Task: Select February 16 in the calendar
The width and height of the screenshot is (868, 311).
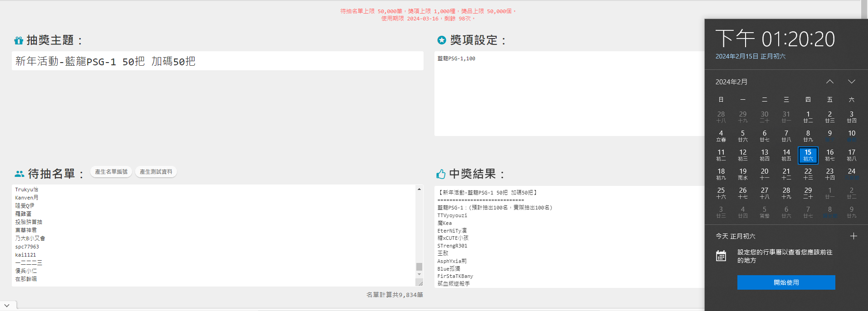Action: (x=830, y=155)
